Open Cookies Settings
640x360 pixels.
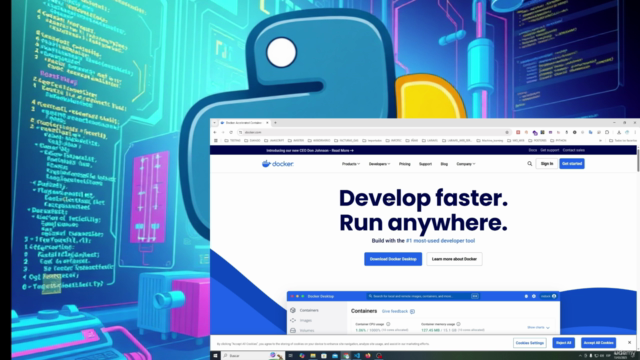tap(530, 343)
